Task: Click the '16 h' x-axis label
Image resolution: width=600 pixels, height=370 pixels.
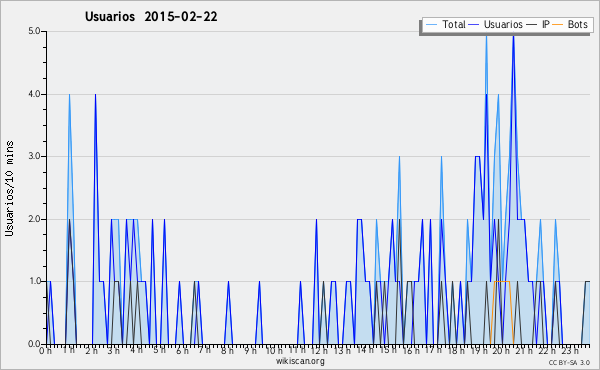Action: click(411, 351)
